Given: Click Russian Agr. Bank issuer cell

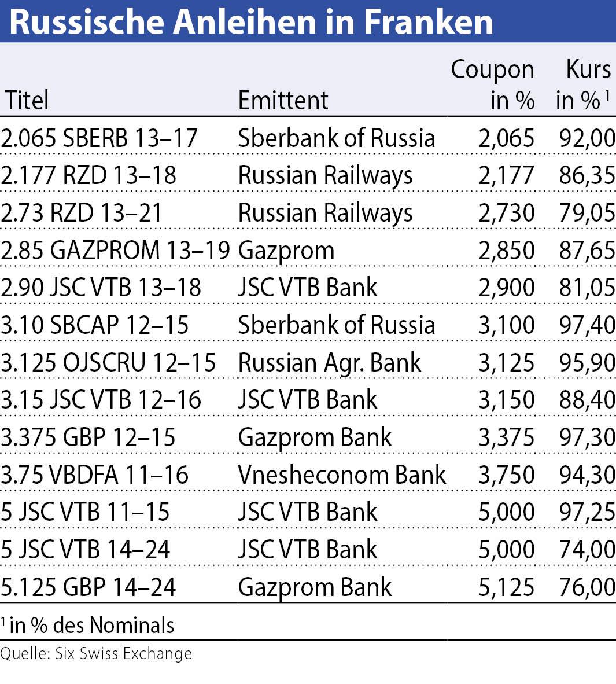Looking at the screenshot, I should pyautogui.click(x=330, y=363).
